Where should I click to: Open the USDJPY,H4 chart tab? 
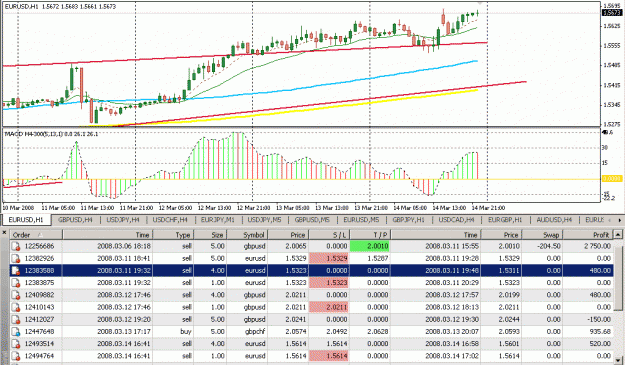[123, 220]
